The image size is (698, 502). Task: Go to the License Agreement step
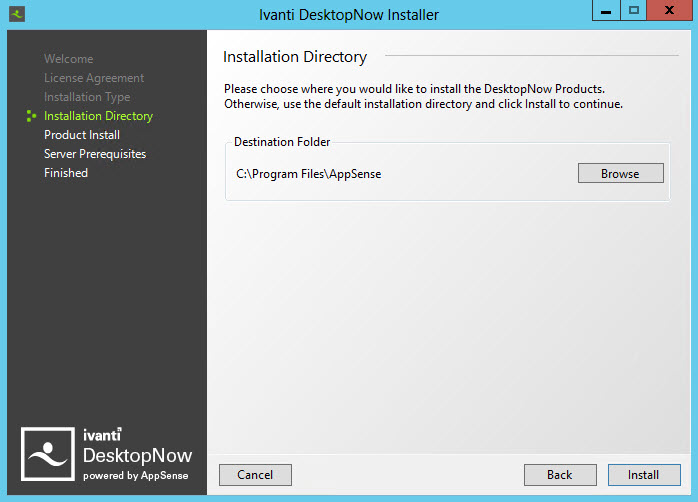coord(93,78)
